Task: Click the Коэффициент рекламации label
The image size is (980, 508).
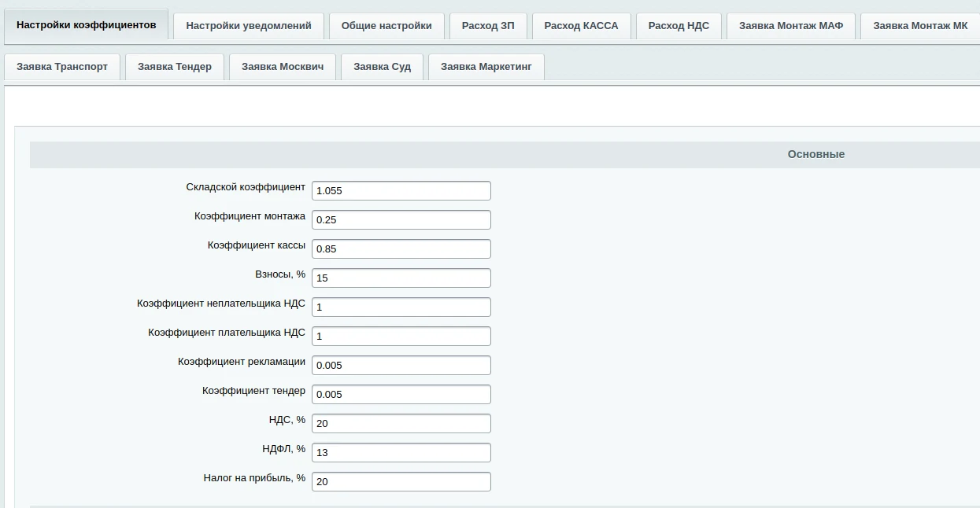Action: point(242,362)
